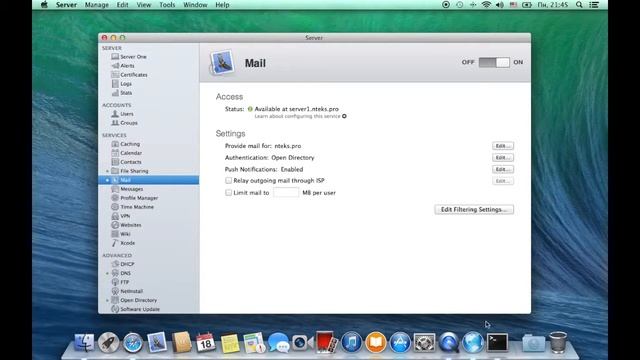Image resolution: width=640 pixels, height=360 pixels.
Task: Open Calendar from the Dock
Action: 206,342
